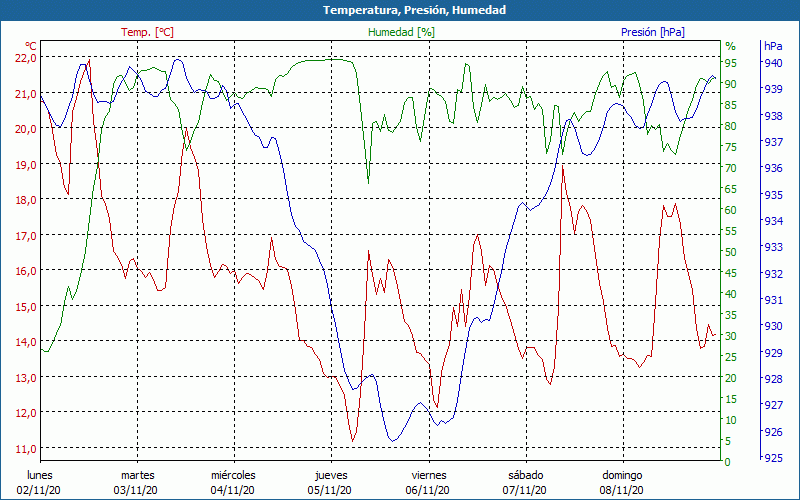The image size is (800, 500).
Task: Click the '940' pressure axis value
Action: [773, 63]
